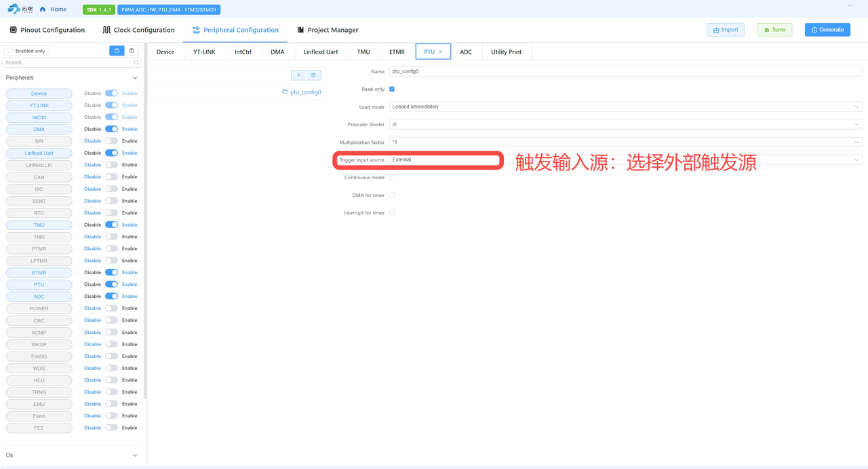Click Disable label for ACMP
Image resolution: width=868 pixels, height=469 pixels.
(92, 333)
